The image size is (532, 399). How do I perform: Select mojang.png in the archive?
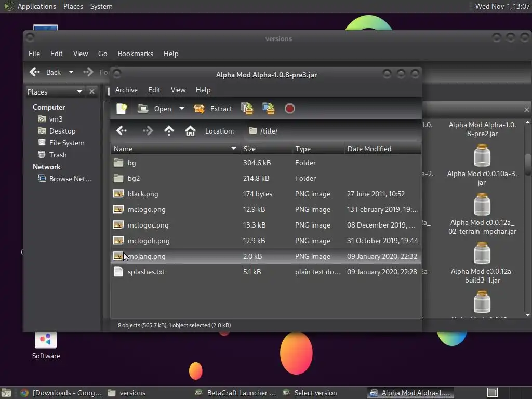[x=267, y=257]
